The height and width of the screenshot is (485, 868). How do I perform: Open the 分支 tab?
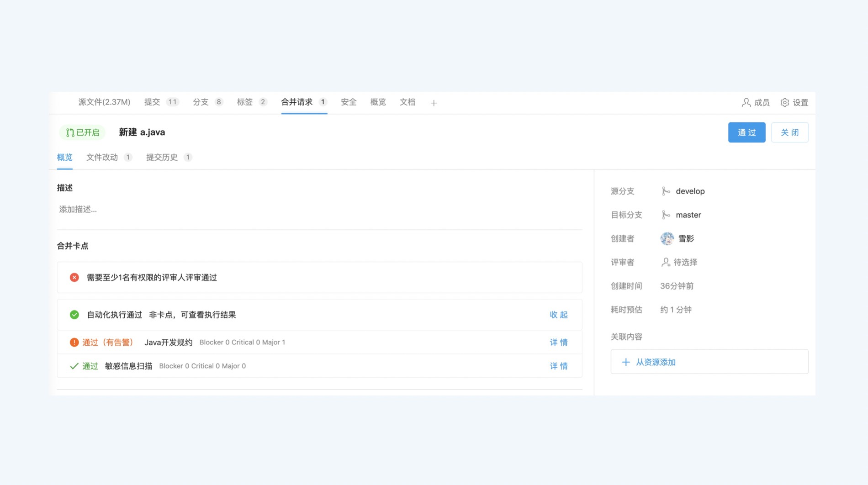(208, 102)
